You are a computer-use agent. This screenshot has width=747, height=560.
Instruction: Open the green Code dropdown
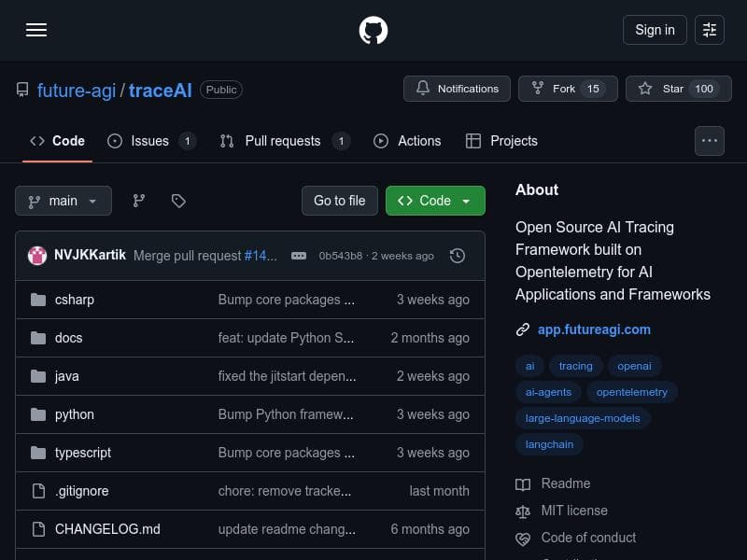[435, 201]
